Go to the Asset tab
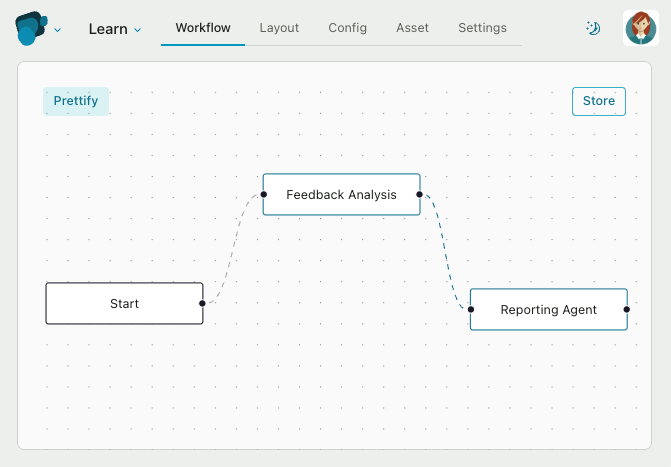The image size is (671, 467). point(412,28)
